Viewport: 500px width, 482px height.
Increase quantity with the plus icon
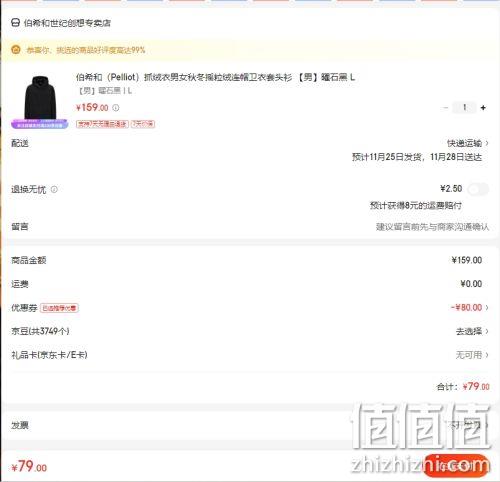tap(483, 107)
